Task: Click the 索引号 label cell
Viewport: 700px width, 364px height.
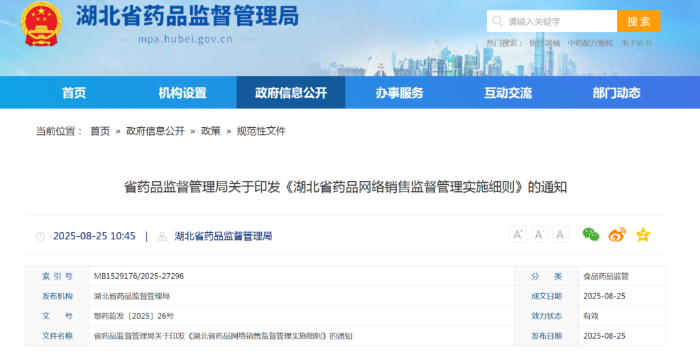Action: coord(57,276)
